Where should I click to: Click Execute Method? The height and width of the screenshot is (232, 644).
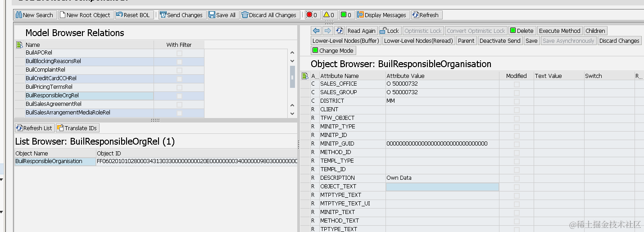560,31
